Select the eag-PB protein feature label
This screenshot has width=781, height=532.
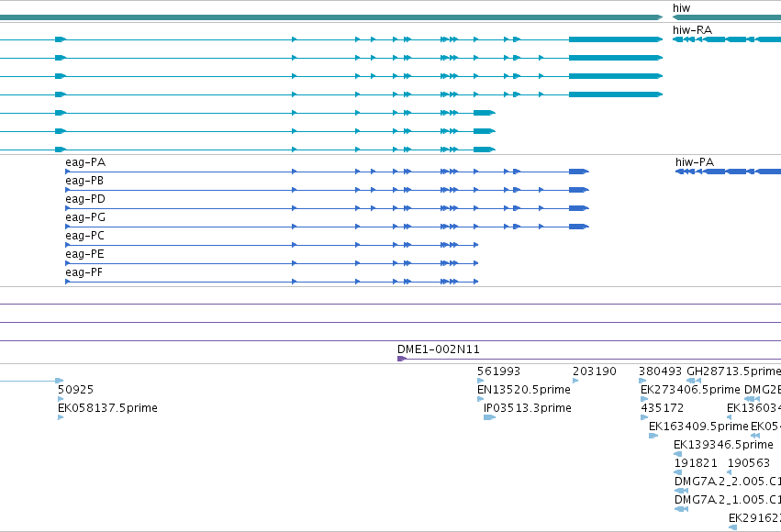pyautogui.click(x=84, y=181)
